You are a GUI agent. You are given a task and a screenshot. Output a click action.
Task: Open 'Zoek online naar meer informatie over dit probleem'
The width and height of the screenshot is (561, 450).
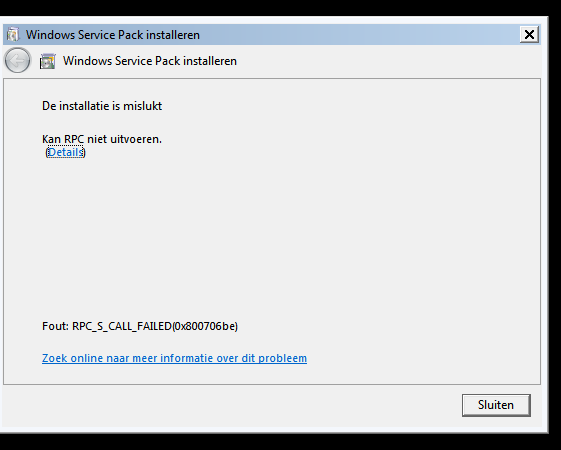coord(174,358)
